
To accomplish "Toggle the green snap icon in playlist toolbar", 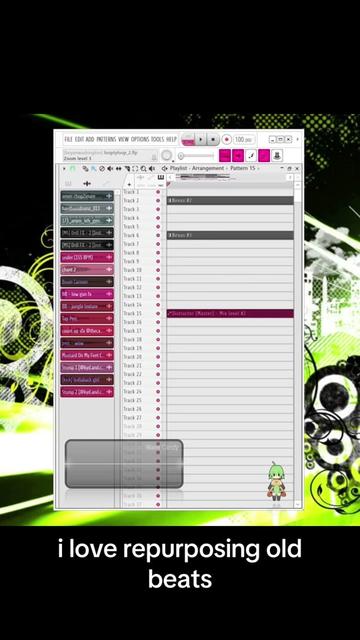I will pos(73,168).
